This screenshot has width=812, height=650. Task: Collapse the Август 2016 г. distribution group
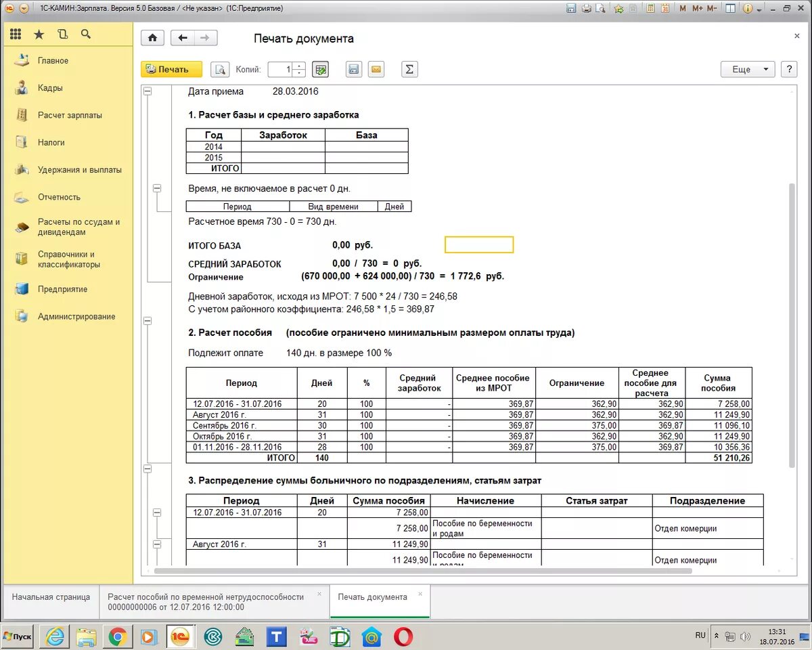[x=158, y=544]
